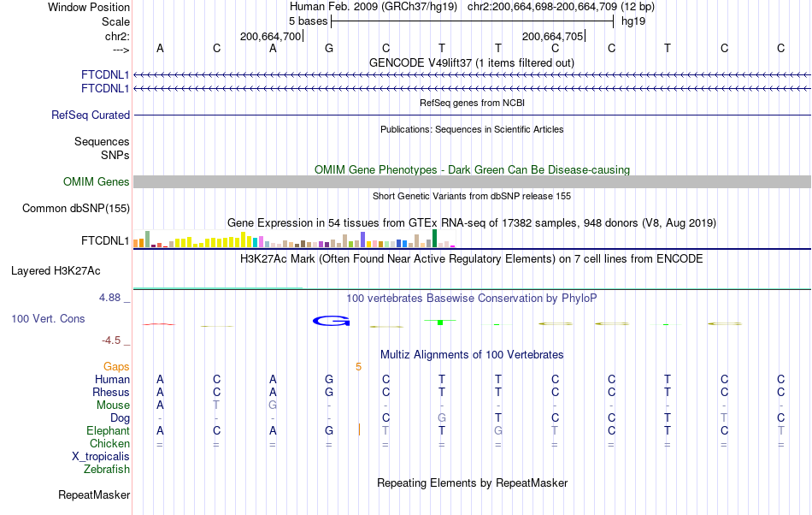Click the GTEx gene expression bar chart
Viewport: 812px width, 515px height.
pos(294,239)
